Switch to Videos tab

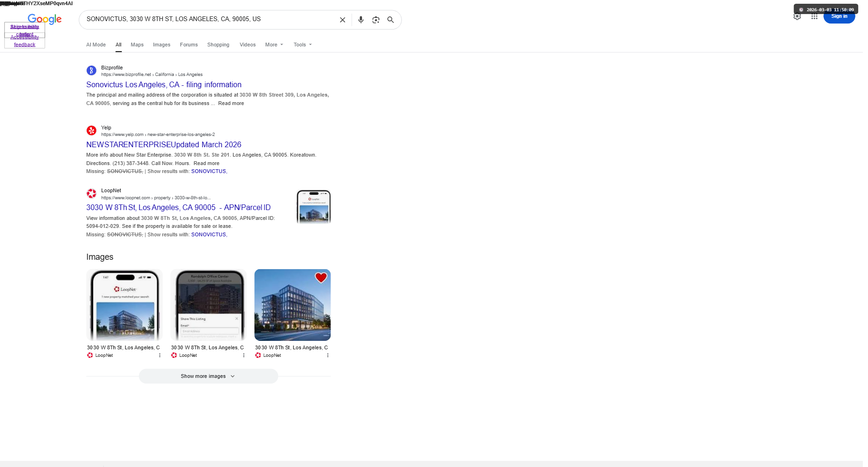pos(248,45)
